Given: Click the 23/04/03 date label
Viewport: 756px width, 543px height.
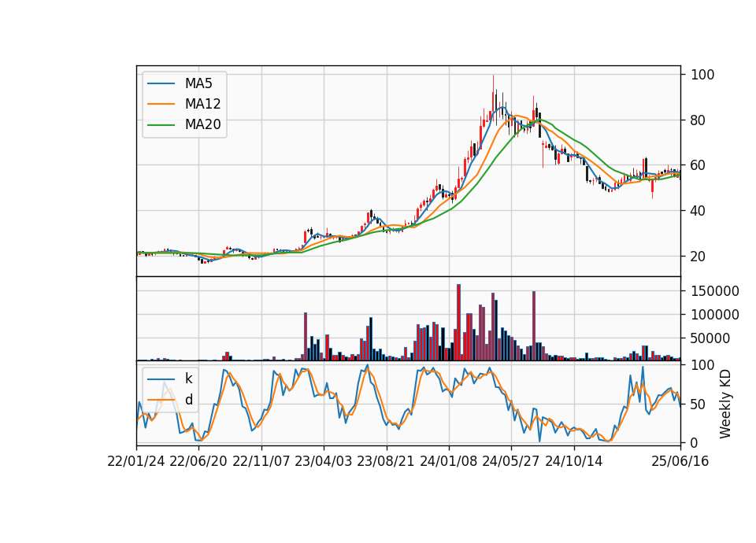Looking at the screenshot, I should pos(324,461).
